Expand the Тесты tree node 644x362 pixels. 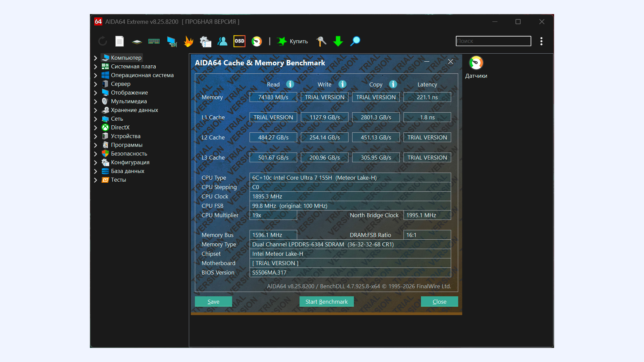click(x=96, y=180)
